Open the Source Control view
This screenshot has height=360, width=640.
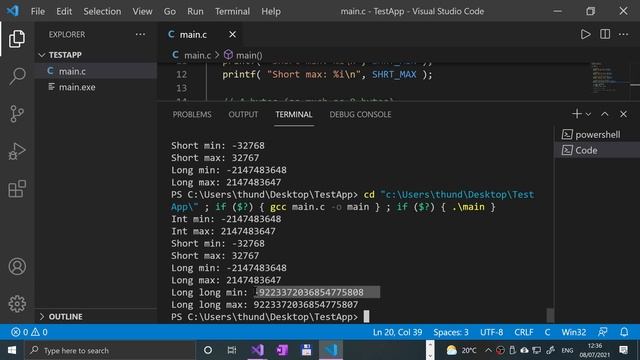pyautogui.click(x=17, y=114)
